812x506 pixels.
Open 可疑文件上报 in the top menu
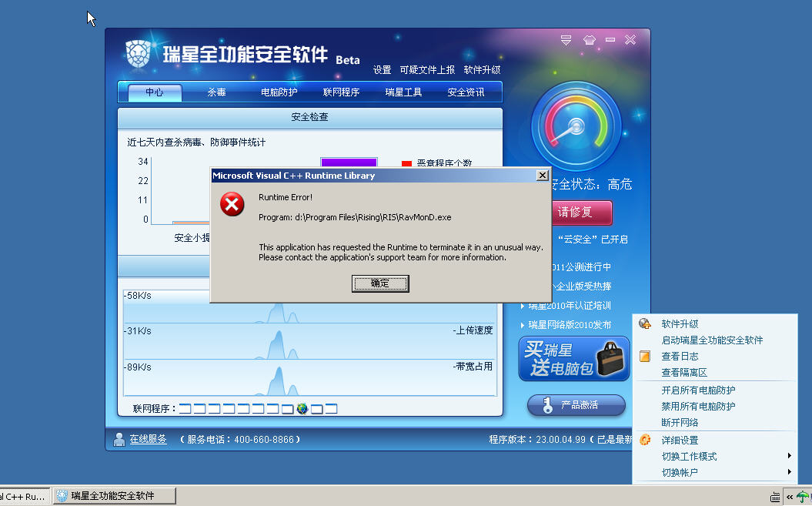427,70
